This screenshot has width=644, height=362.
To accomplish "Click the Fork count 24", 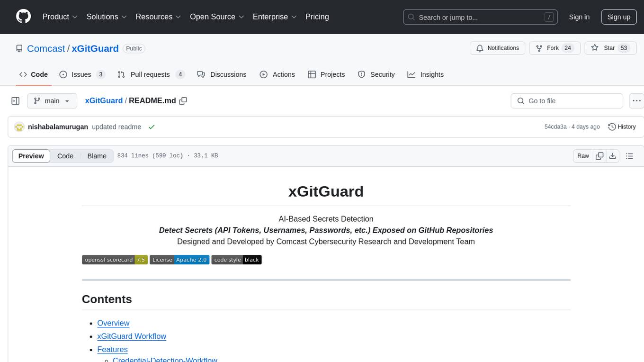I will coord(568,48).
